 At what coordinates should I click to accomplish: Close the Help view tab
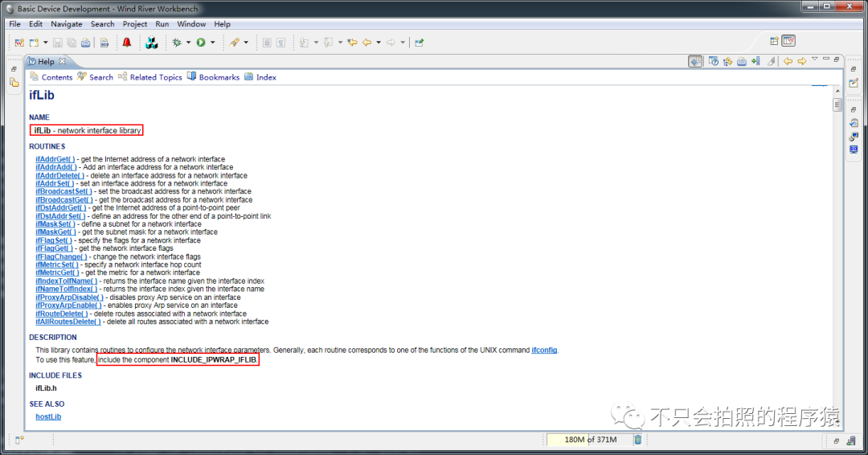(x=63, y=61)
